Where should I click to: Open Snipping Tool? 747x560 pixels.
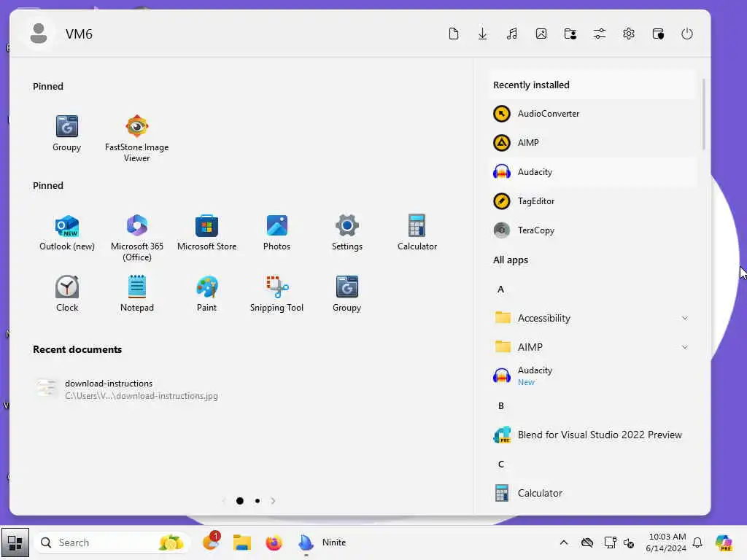click(276, 293)
